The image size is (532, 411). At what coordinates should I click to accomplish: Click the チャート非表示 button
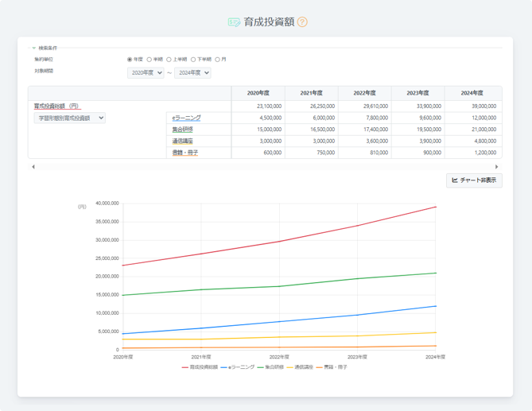tap(474, 180)
